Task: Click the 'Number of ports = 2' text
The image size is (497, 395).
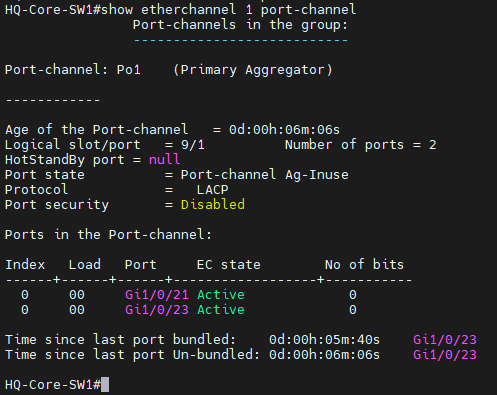Action: (x=361, y=145)
